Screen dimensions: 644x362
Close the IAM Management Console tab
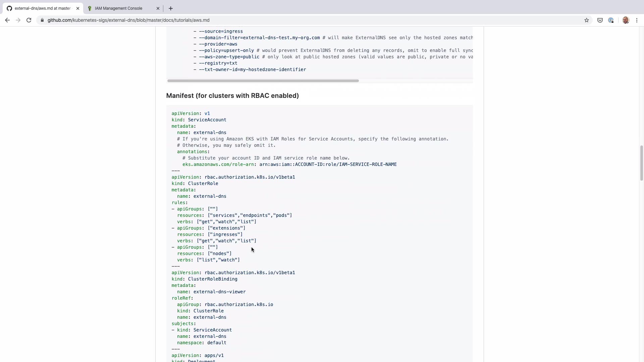tap(158, 8)
